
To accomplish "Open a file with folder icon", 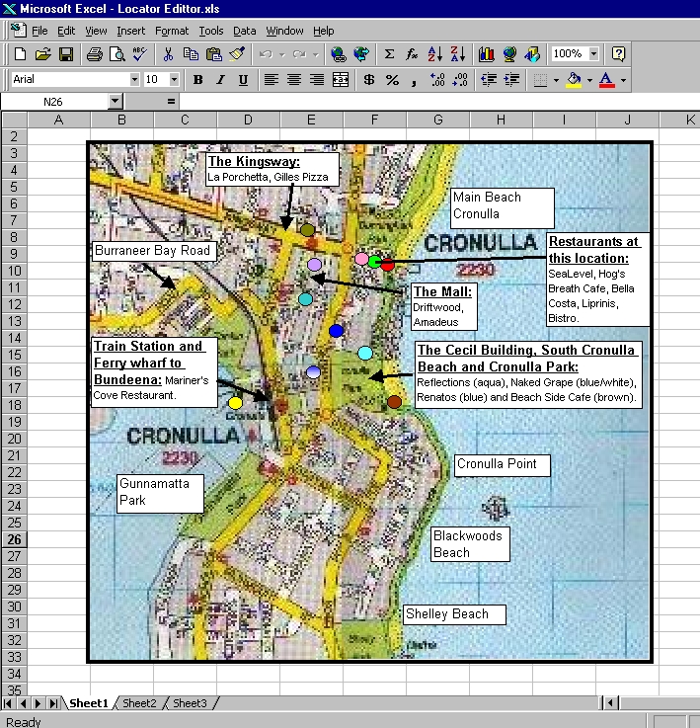I will coord(42,54).
